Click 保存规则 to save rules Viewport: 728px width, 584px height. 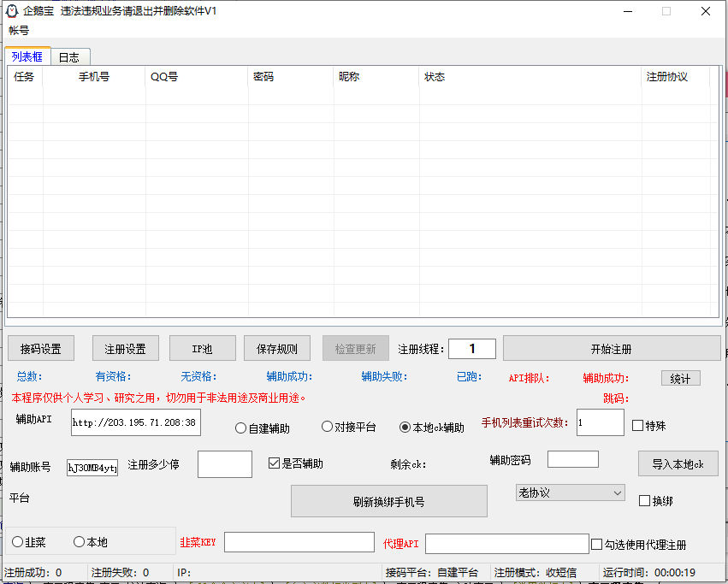point(276,348)
